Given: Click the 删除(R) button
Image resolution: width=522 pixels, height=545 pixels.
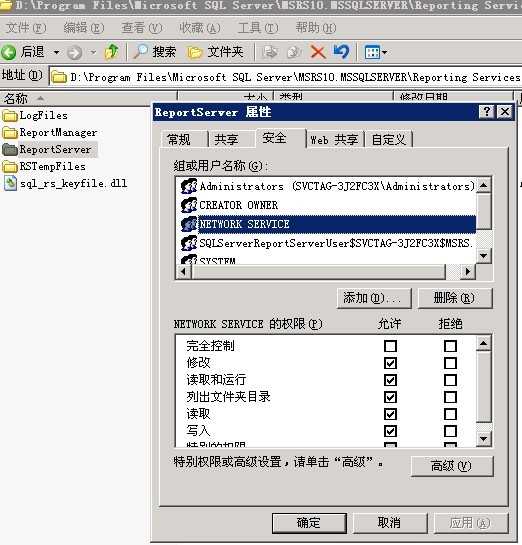Looking at the screenshot, I should [455, 298].
